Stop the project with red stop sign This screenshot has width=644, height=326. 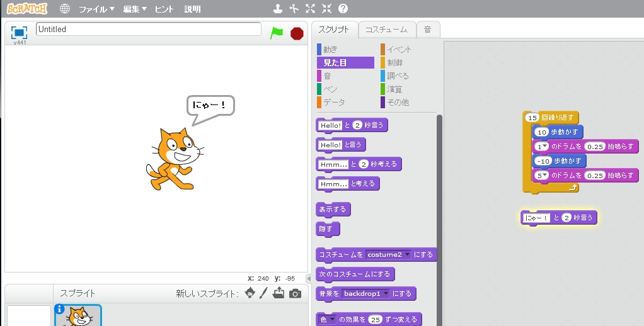point(297,33)
